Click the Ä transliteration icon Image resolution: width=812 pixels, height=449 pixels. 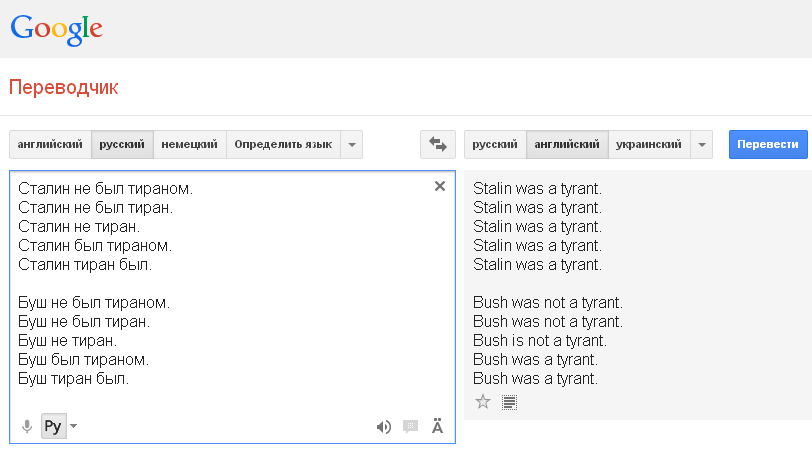tap(438, 426)
